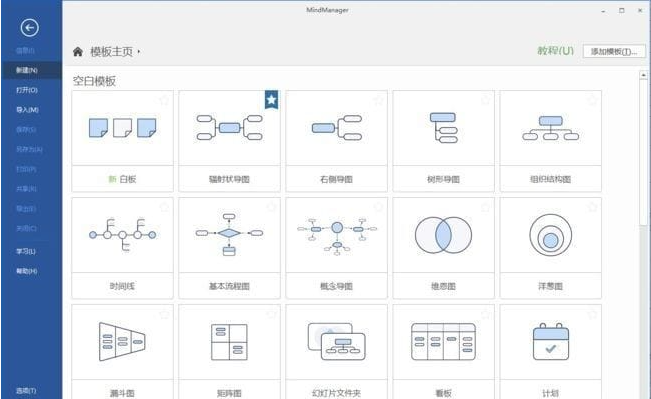Click the vertical scrollbar thumb
Image resolution: width=651 pixels, height=399 pixels.
point(644,153)
